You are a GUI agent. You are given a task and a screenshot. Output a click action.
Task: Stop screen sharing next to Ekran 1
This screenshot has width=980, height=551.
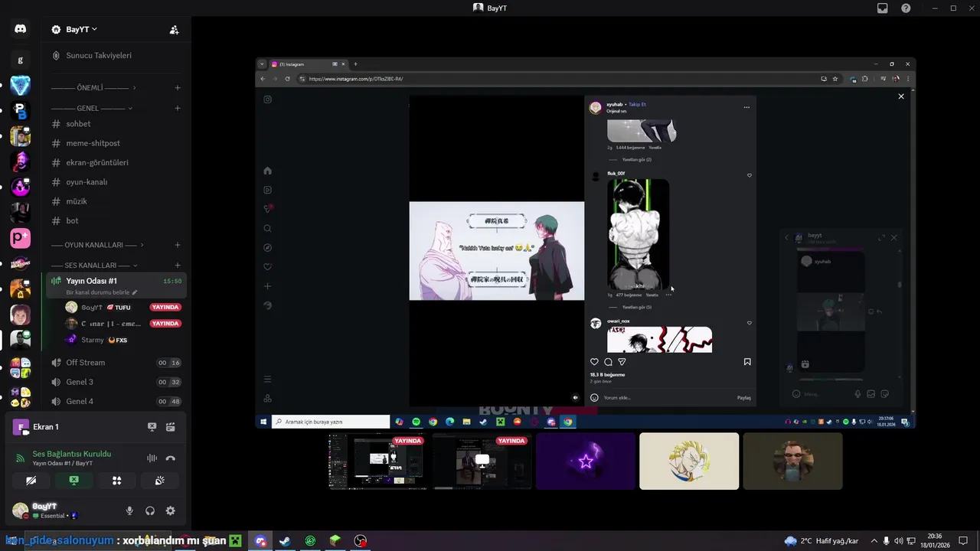click(x=152, y=427)
